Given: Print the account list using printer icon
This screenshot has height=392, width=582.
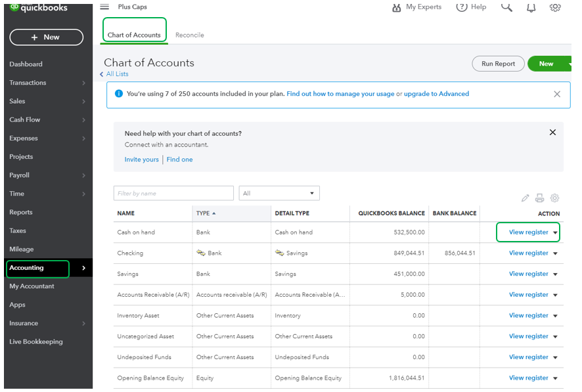Looking at the screenshot, I should click(x=539, y=198).
